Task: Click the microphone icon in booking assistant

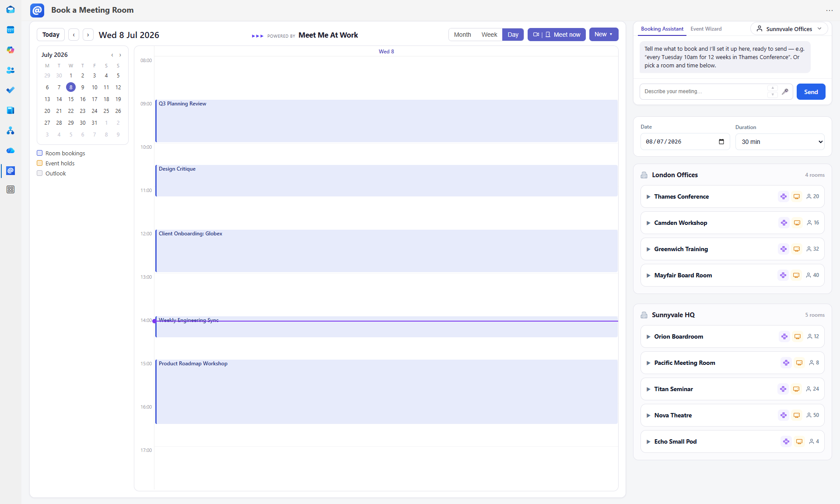Action: click(x=785, y=91)
